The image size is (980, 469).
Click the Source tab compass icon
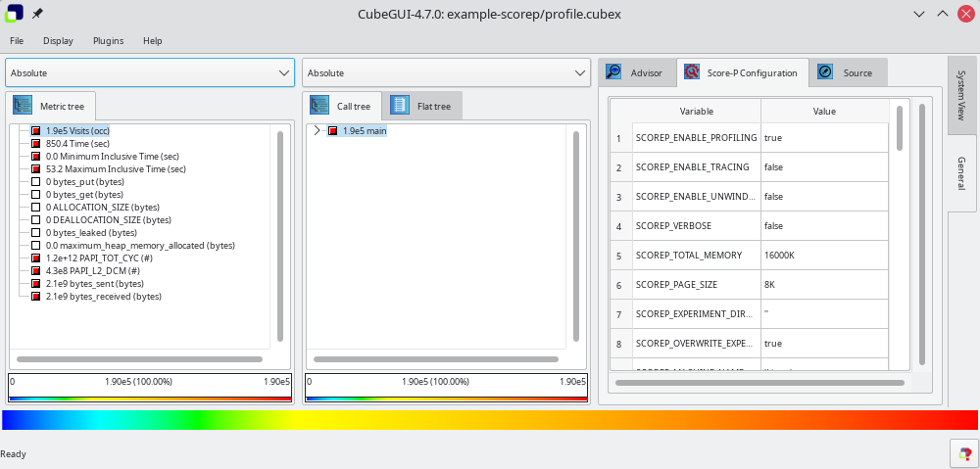click(x=825, y=72)
